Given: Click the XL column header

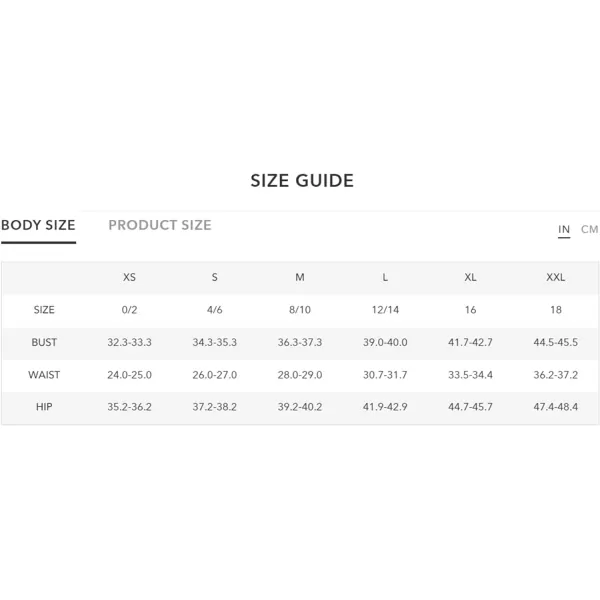Looking at the screenshot, I should [471, 277].
